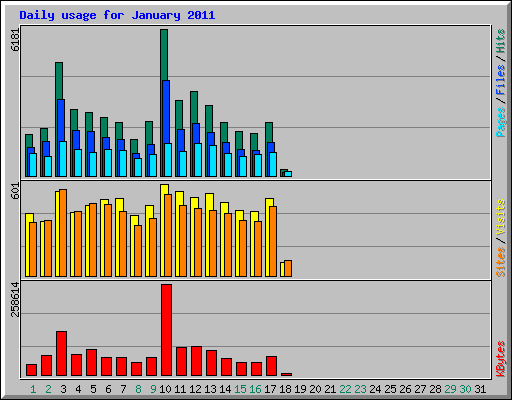This screenshot has width=512, height=400.
Task: Click day 4 on the x-axis
Action: (x=78, y=389)
